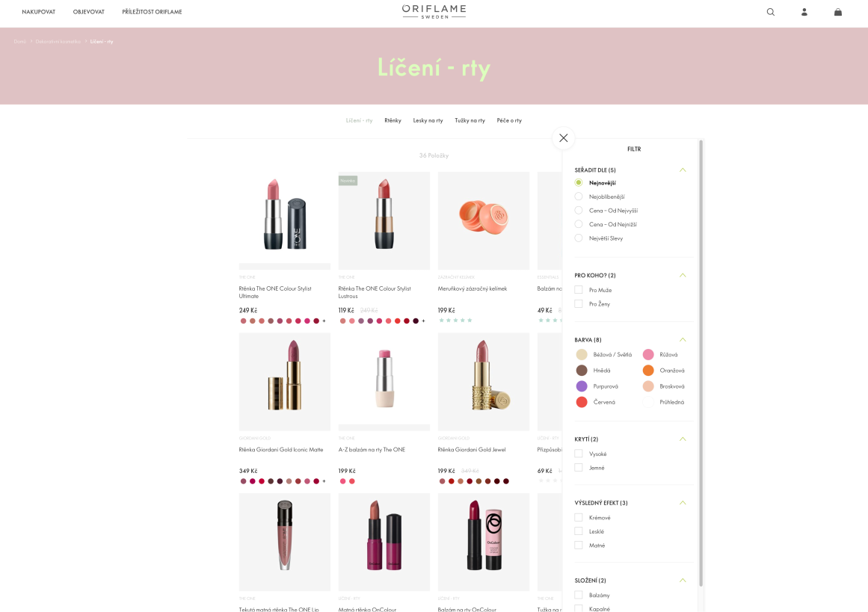This screenshot has width=868, height=612.
Task: Check the Pro Muže checkbox
Action: [x=579, y=290]
